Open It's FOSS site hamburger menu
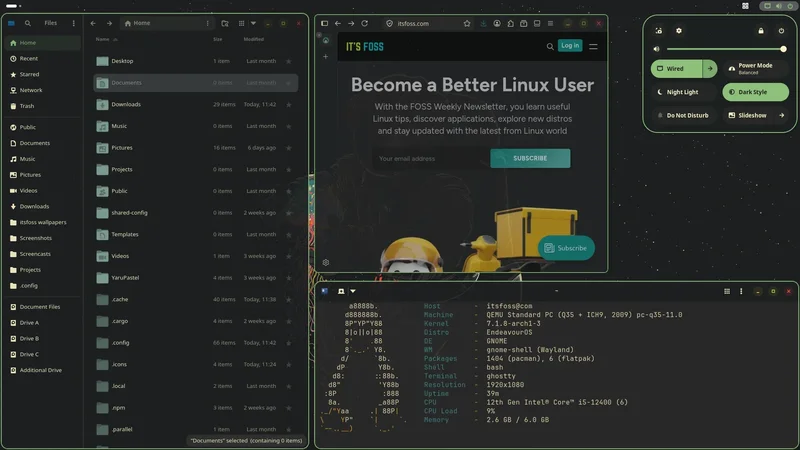Screen dimensions: 800x450 pos(593,46)
